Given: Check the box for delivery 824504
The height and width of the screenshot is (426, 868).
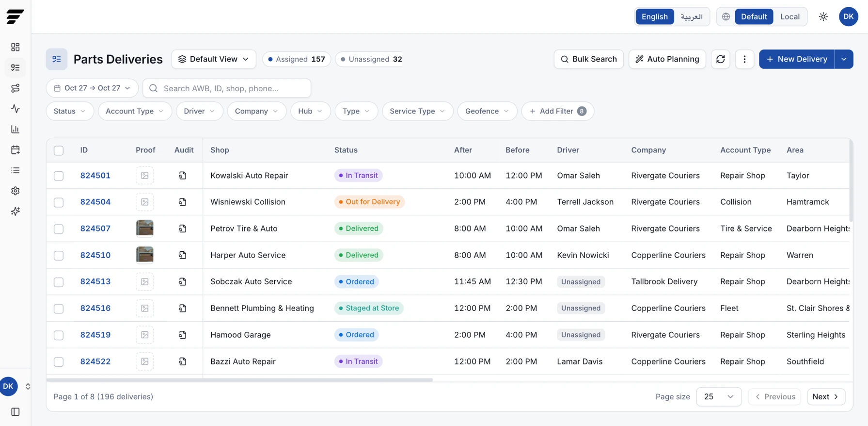Looking at the screenshot, I should (59, 202).
